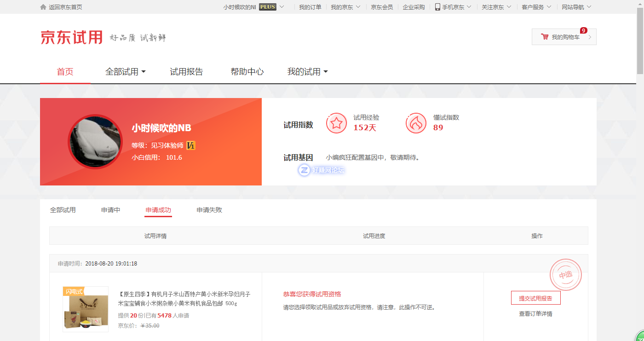
Task: Expand the 网站导航 dropdown
Action: (x=576, y=7)
